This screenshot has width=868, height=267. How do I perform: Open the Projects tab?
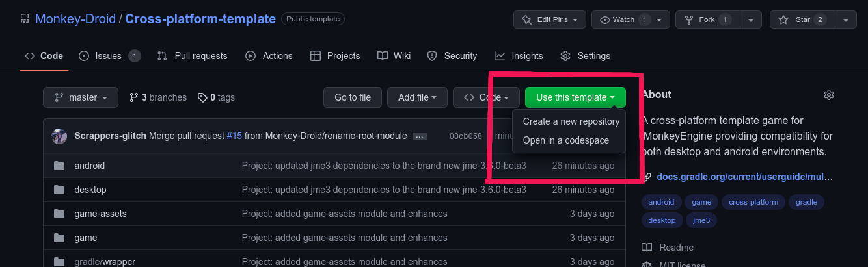(x=335, y=56)
